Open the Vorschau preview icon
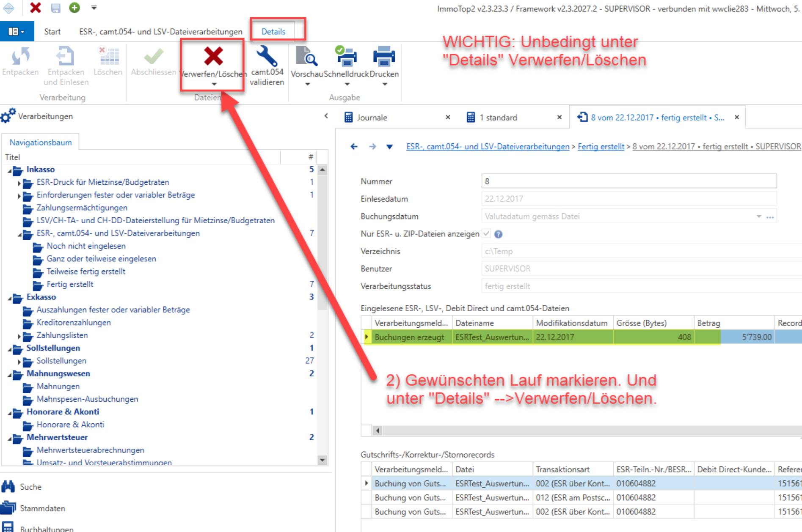 [x=307, y=56]
